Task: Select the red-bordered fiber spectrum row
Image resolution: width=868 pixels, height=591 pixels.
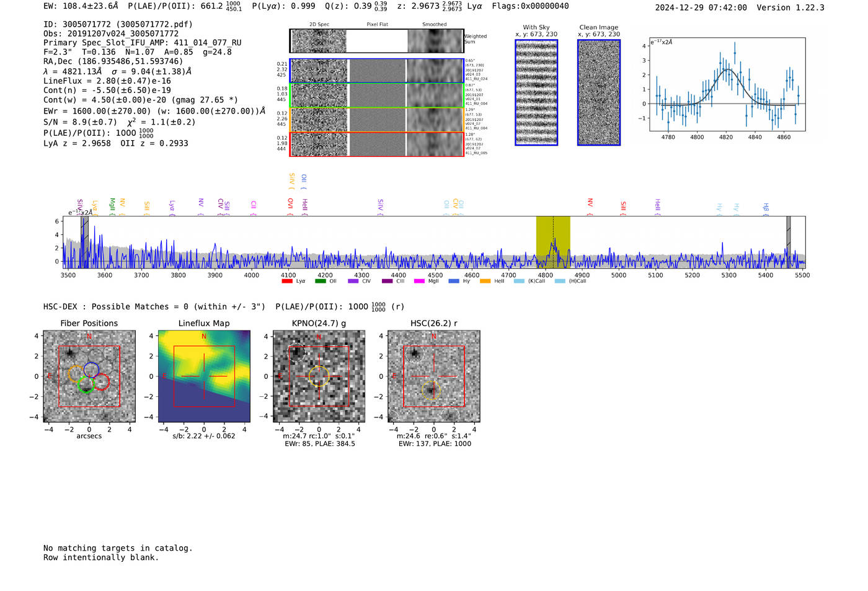Action: tap(376, 144)
